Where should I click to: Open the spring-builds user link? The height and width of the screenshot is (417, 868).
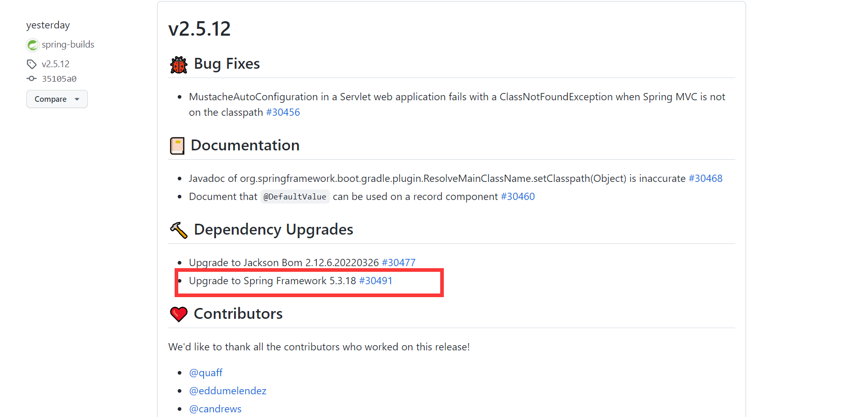(x=68, y=44)
